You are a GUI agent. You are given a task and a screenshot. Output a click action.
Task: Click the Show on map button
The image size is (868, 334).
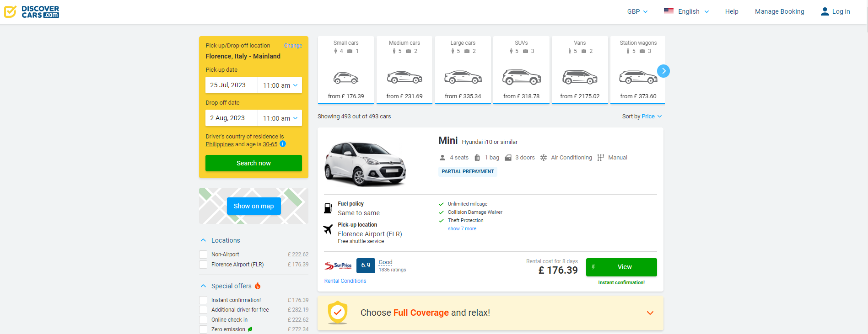(x=253, y=206)
